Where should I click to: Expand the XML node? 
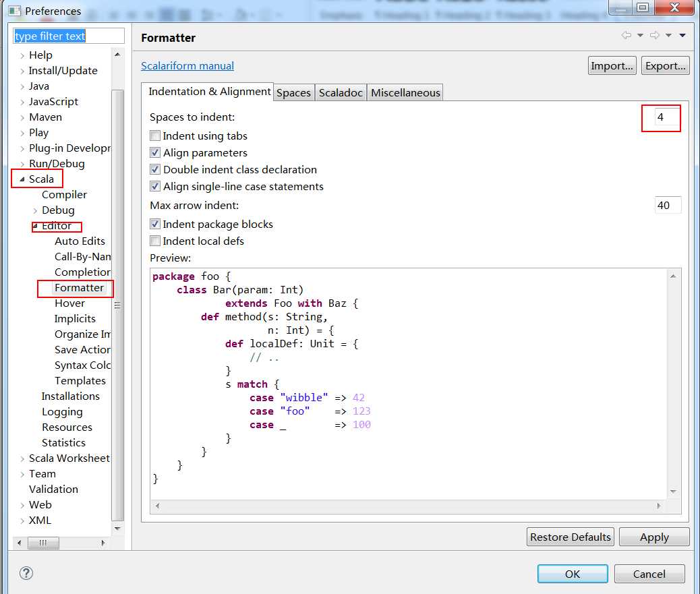tap(22, 521)
